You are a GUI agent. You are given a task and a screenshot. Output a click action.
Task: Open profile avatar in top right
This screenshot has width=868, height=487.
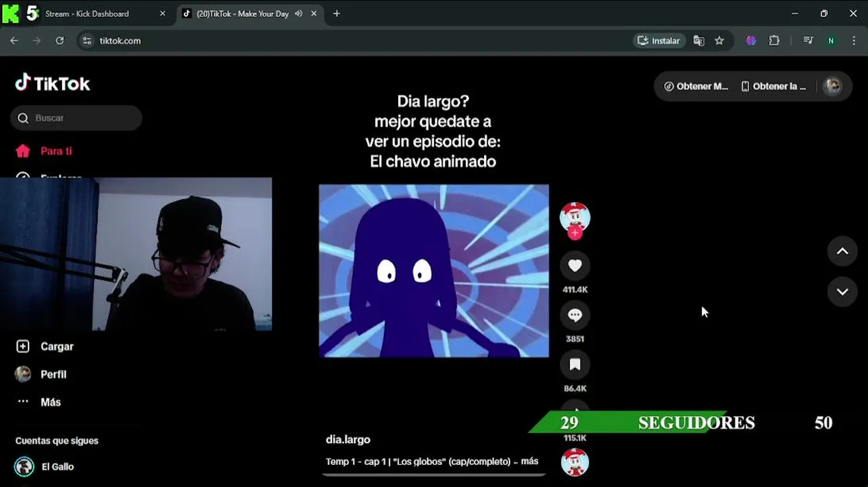point(832,87)
